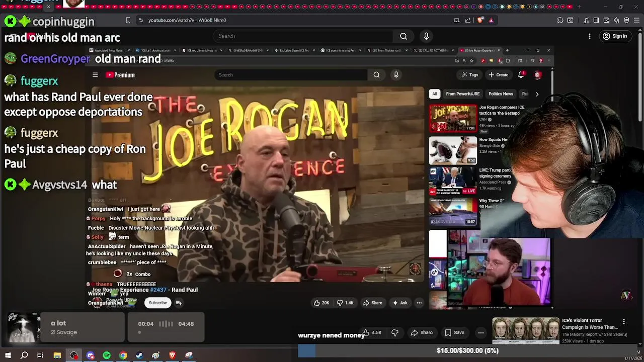Image resolution: width=644 pixels, height=362 pixels.
Task: Click inner YouTube voice search microphone
Action: pos(396,75)
